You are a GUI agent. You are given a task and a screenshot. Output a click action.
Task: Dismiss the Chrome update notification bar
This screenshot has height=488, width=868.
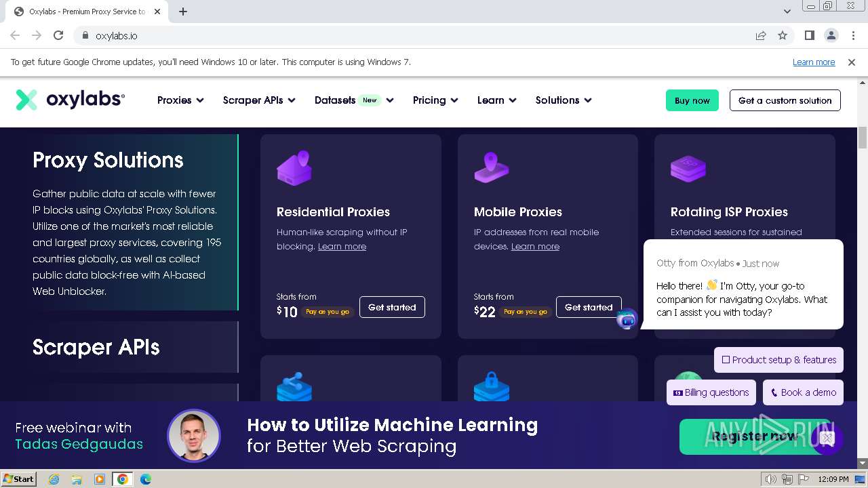point(852,62)
